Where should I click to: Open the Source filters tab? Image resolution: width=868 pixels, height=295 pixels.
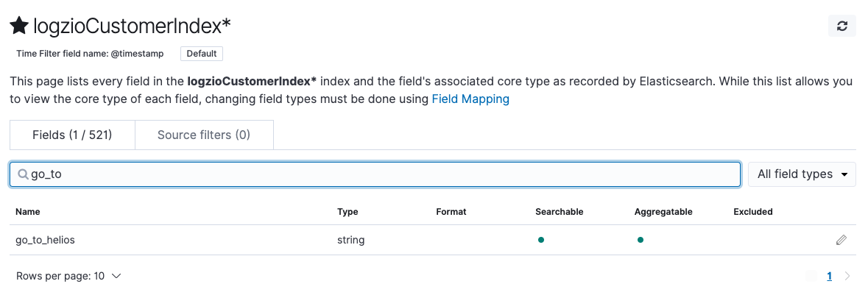click(x=203, y=135)
